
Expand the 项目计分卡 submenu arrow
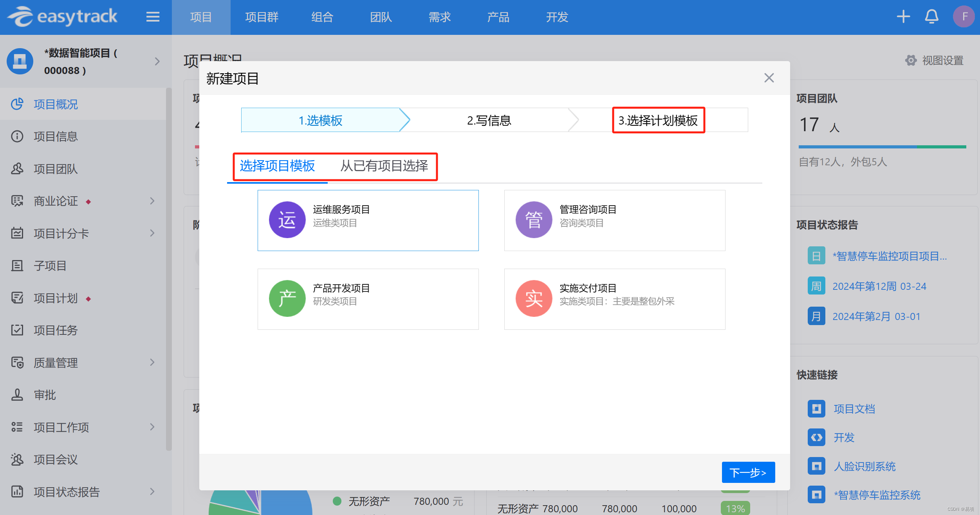coord(152,233)
